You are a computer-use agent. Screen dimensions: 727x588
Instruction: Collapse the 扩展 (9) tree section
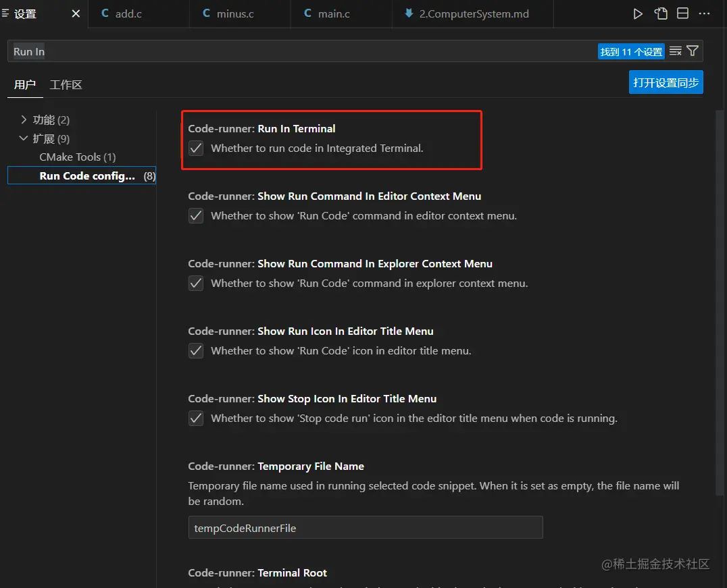tap(24, 139)
